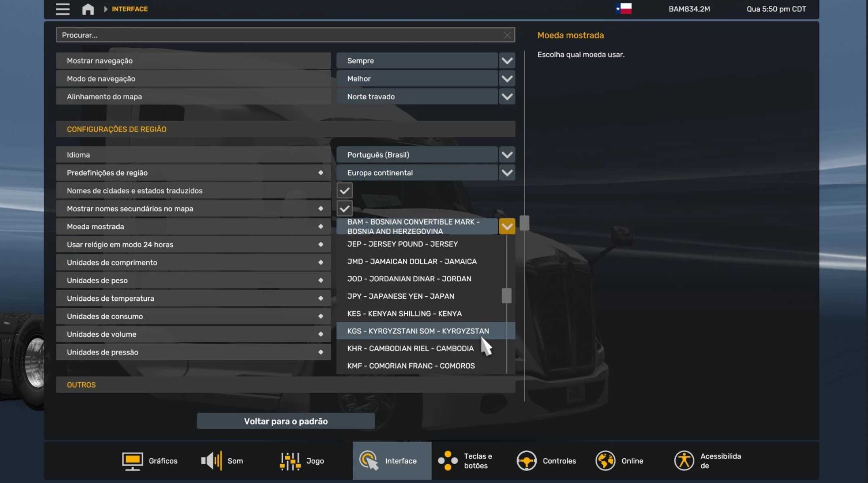Select KHR - Cambodian Riel option
The width and height of the screenshot is (868, 483).
pos(410,348)
